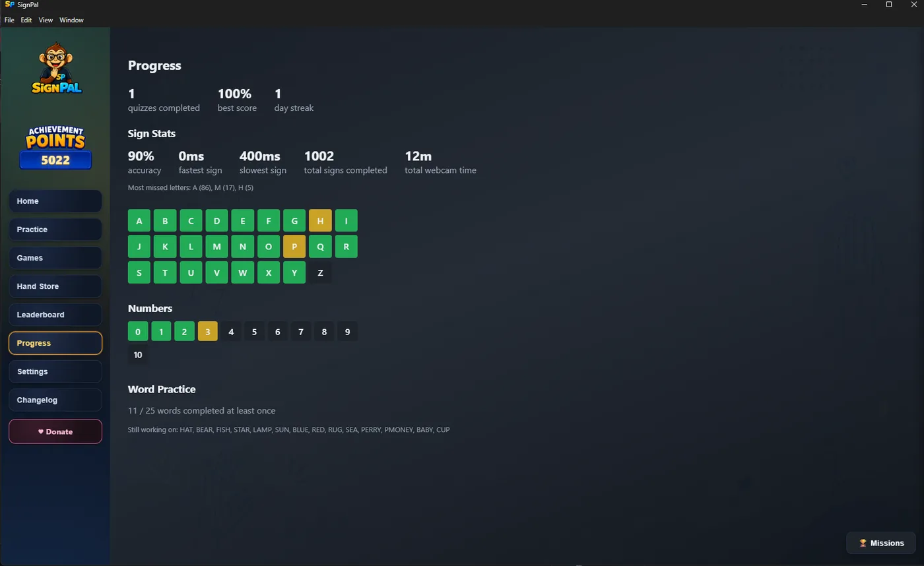
Task: Click the '90%' accuracy value
Action: click(141, 156)
